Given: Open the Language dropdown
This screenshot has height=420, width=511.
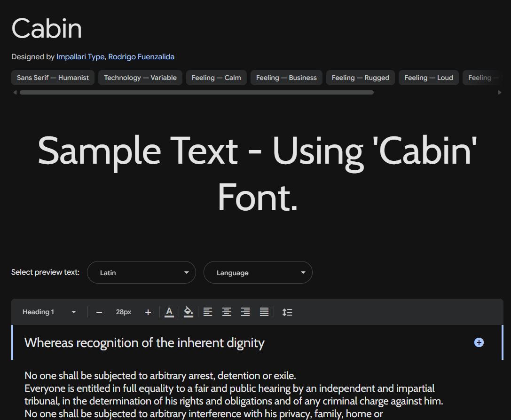Looking at the screenshot, I should coord(258,272).
